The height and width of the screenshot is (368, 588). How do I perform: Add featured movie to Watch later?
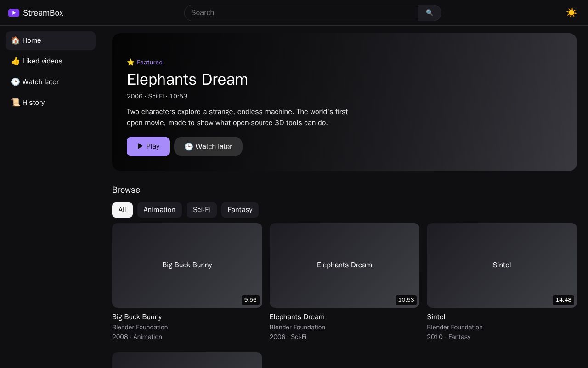pyautogui.click(x=208, y=146)
